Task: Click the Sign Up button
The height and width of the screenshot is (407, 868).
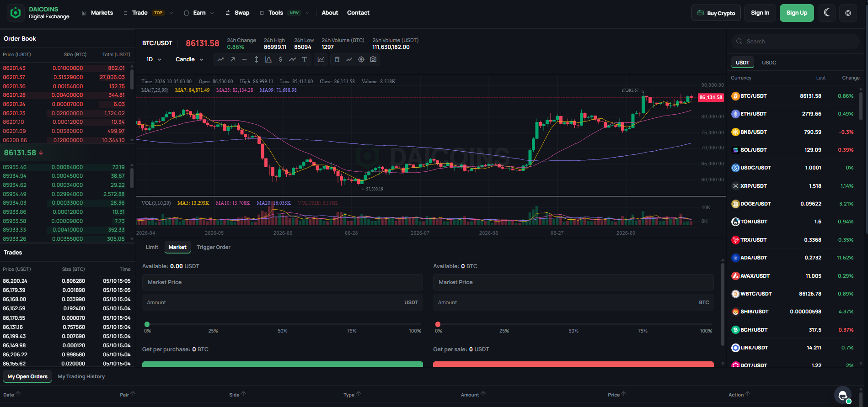Action: pyautogui.click(x=797, y=13)
